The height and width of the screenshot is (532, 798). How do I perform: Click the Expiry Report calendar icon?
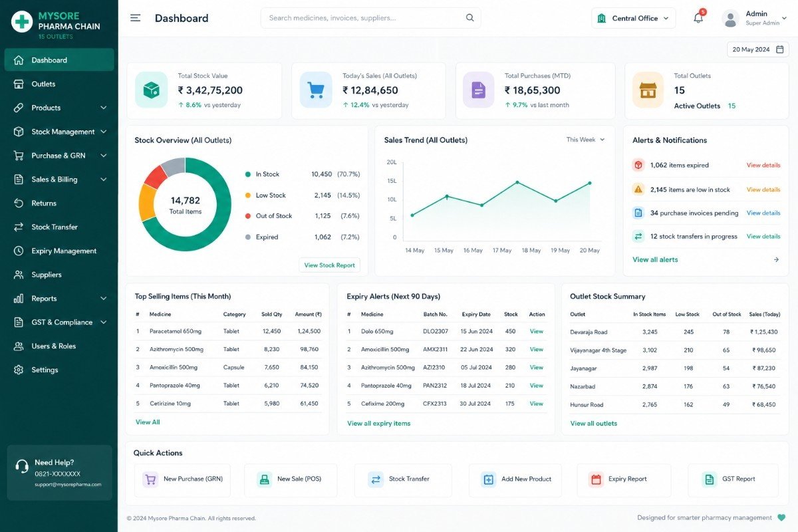(x=596, y=479)
